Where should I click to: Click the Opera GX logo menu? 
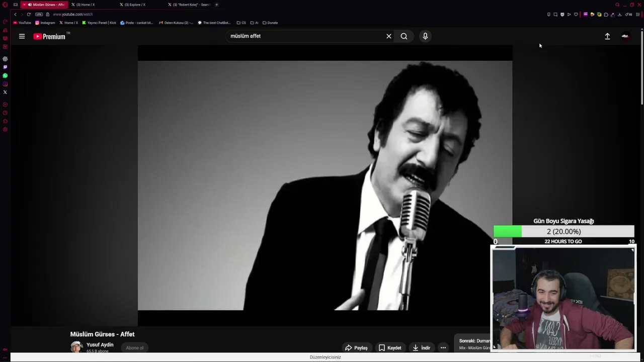pos(5,5)
